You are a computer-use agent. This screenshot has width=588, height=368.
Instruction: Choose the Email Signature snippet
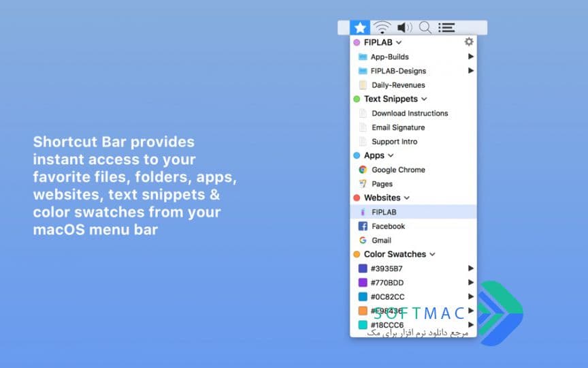pos(414,127)
